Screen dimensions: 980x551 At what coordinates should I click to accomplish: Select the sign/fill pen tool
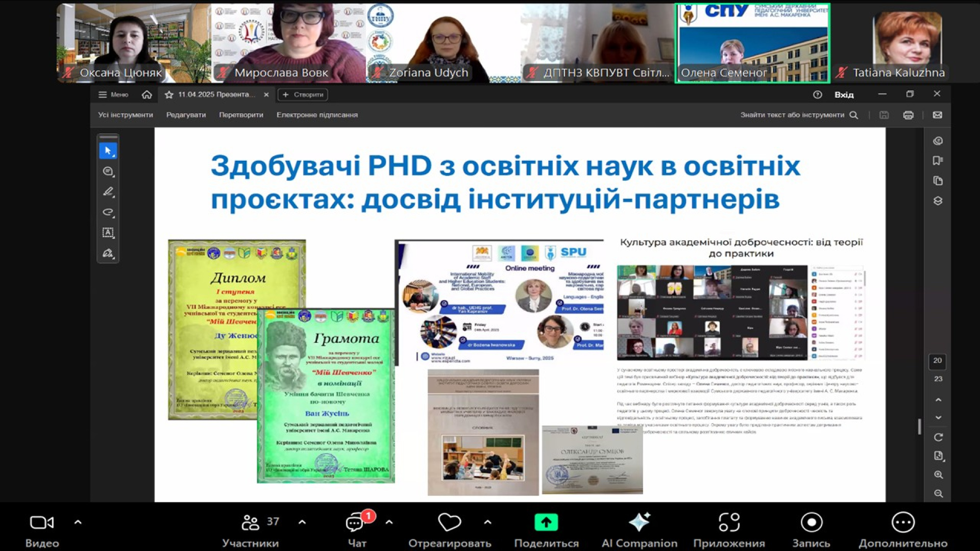pyautogui.click(x=108, y=253)
